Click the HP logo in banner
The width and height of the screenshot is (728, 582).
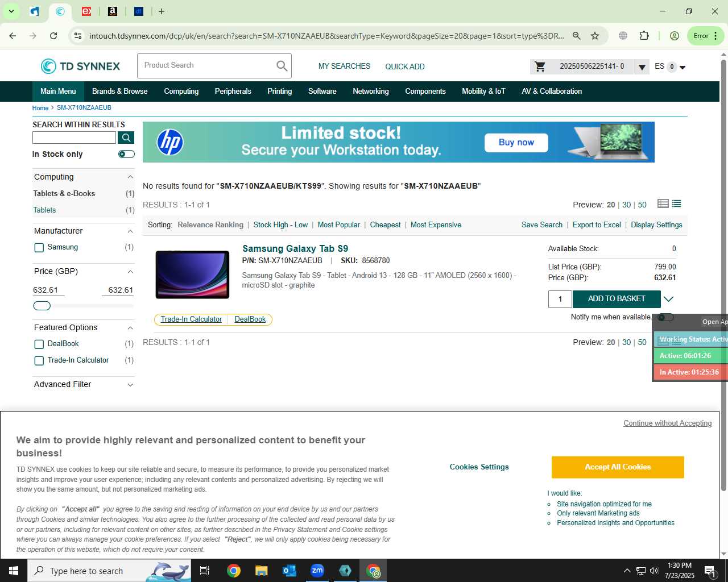[170, 142]
